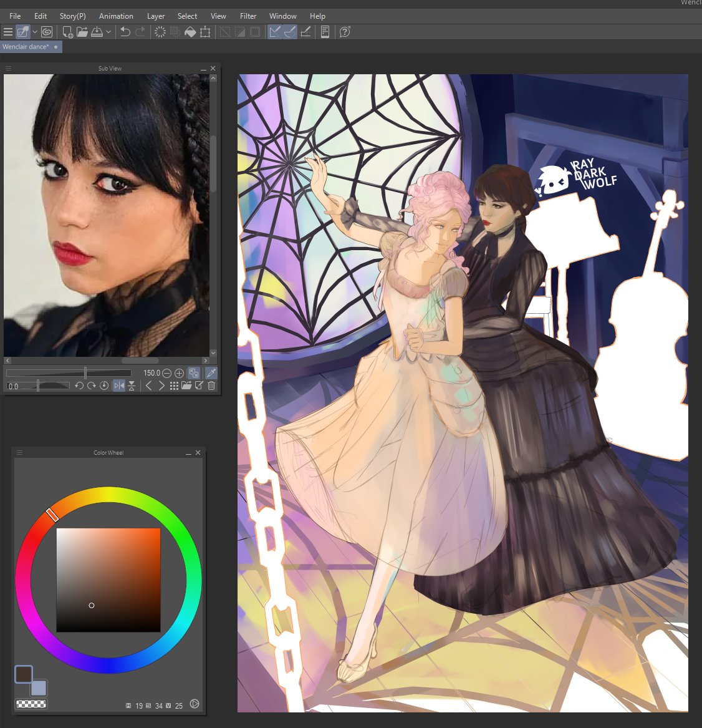The height and width of the screenshot is (728, 702).
Task: Open an existing file from toolbar
Action: tap(82, 32)
